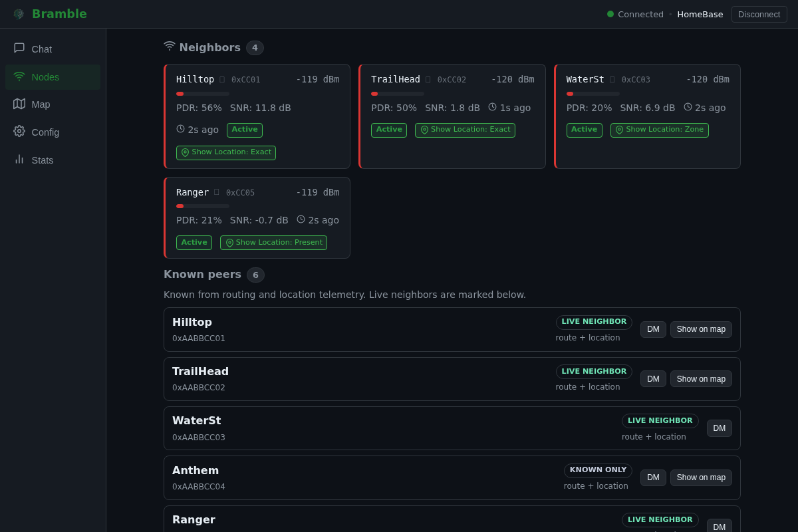Click the clock icon on Hilltop card
This screenshot has width=798, height=532.
pyautogui.click(x=180, y=129)
